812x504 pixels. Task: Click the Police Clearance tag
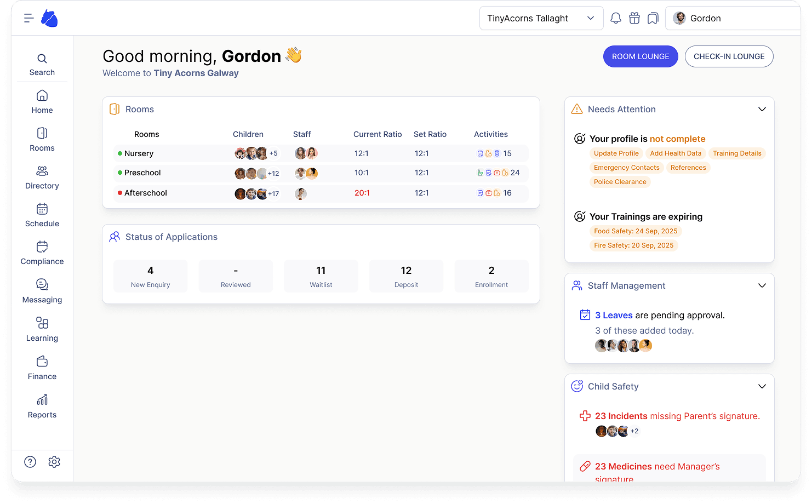pyautogui.click(x=620, y=182)
